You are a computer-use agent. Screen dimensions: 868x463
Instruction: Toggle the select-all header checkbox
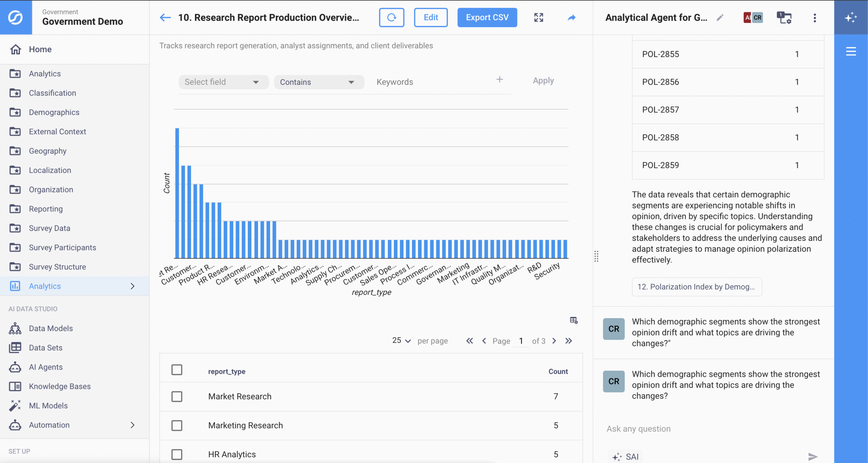[177, 370]
